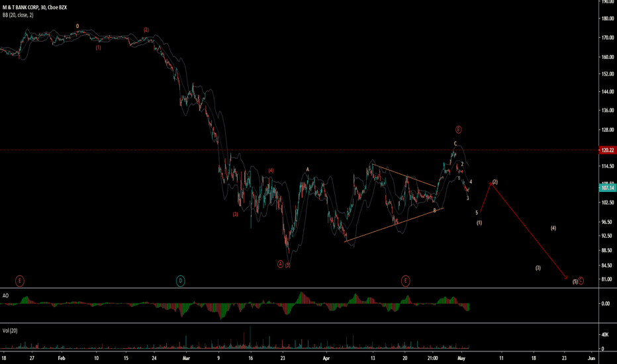
Task: Click the 180.00 price axis label
Action: point(608,19)
